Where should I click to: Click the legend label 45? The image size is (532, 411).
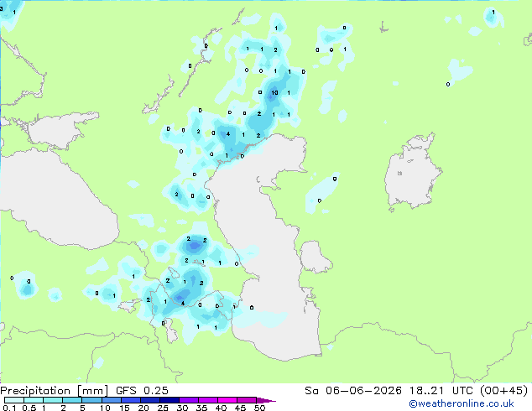[240, 408]
